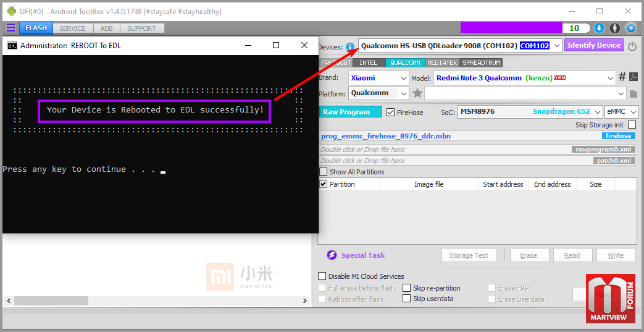Open the eMMC storage type dropdown
The width and height of the screenshot is (644, 332).
pyautogui.click(x=621, y=111)
